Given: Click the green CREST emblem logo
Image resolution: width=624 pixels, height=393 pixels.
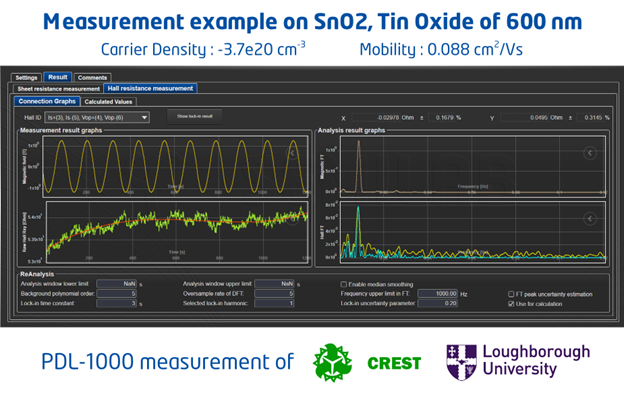Looking at the screenshot, I should (332, 363).
